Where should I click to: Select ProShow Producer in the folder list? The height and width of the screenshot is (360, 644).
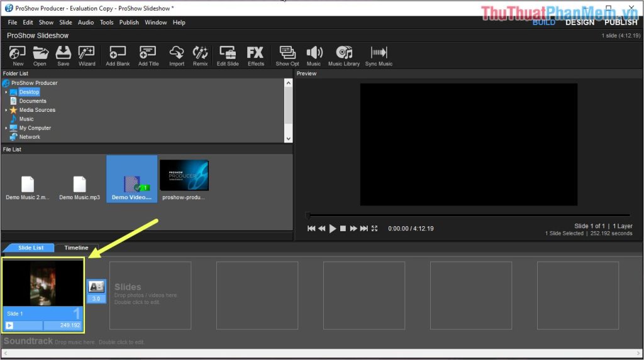coord(34,83)
